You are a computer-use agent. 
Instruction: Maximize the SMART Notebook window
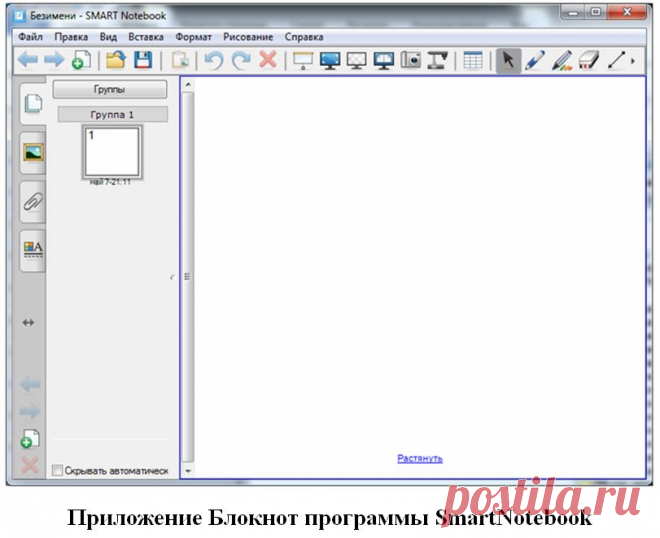click(x=596, y=12)
